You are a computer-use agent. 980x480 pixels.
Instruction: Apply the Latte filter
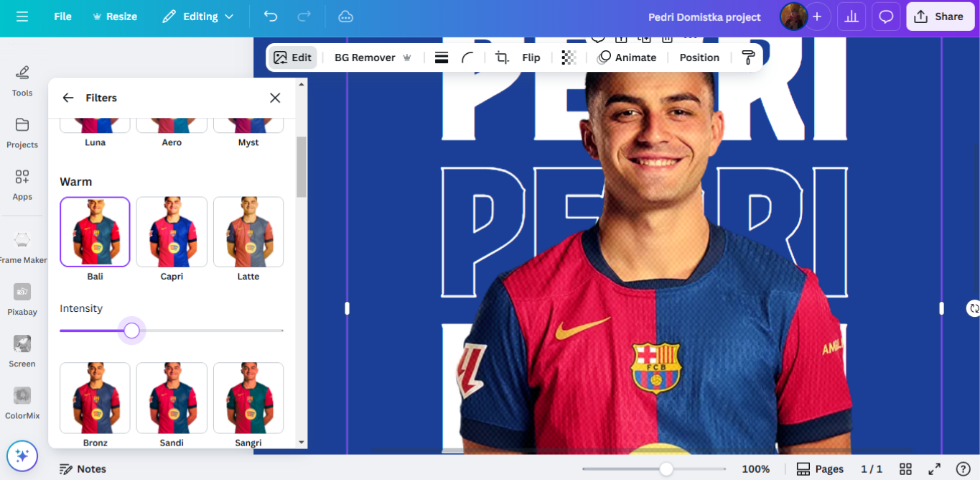coord(248,231)
